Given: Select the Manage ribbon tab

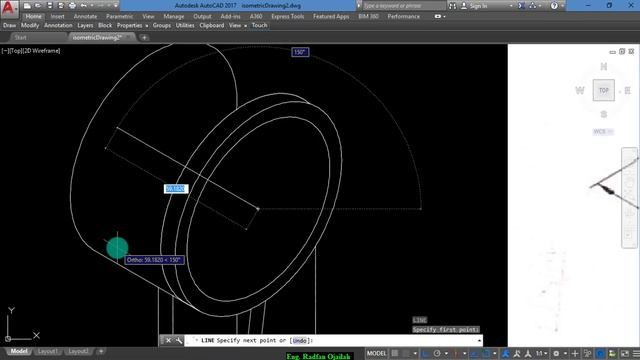Looking at the screenshot, I should click(173, 16).
